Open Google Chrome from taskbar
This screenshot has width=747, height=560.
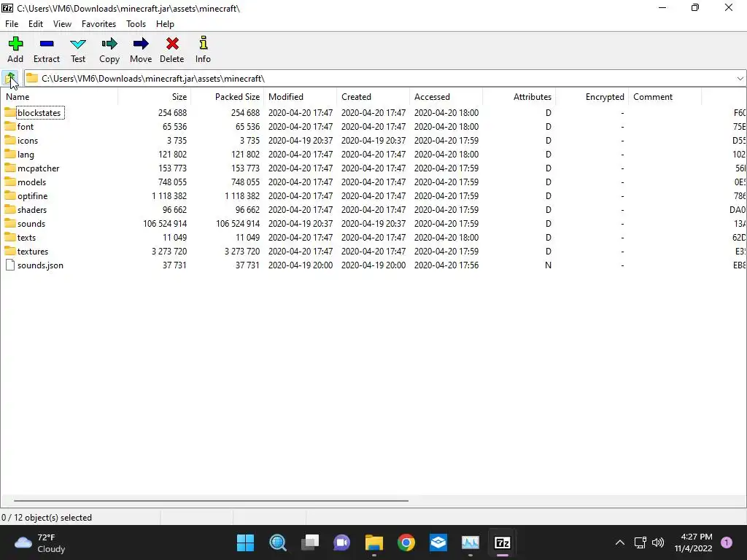pos(406,542)
